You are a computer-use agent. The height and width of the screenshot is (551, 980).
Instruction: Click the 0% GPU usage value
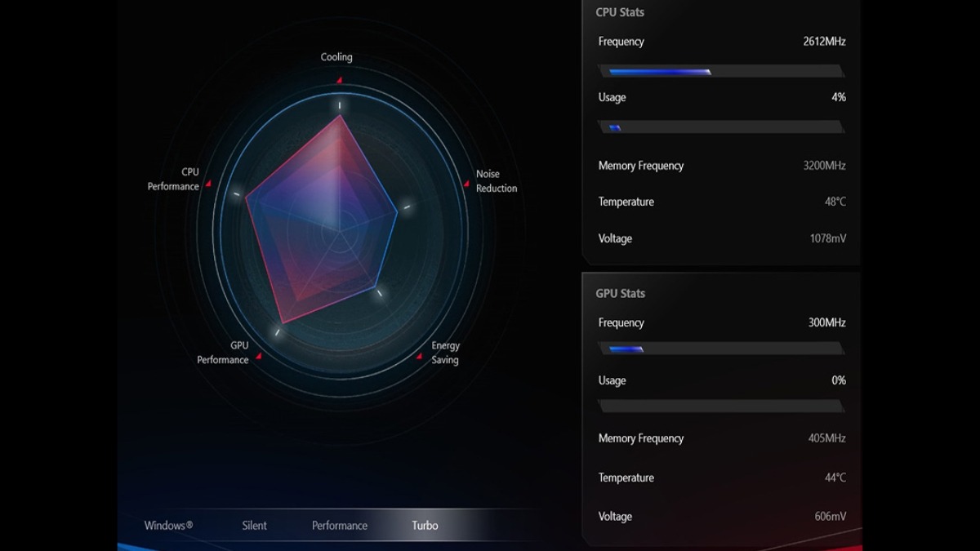839,380
